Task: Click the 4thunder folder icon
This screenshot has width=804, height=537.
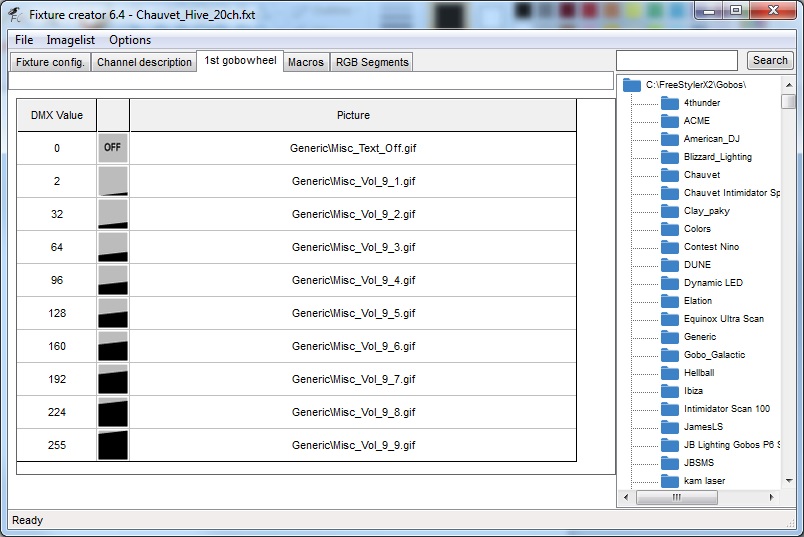Action: [x=670, y=103]
